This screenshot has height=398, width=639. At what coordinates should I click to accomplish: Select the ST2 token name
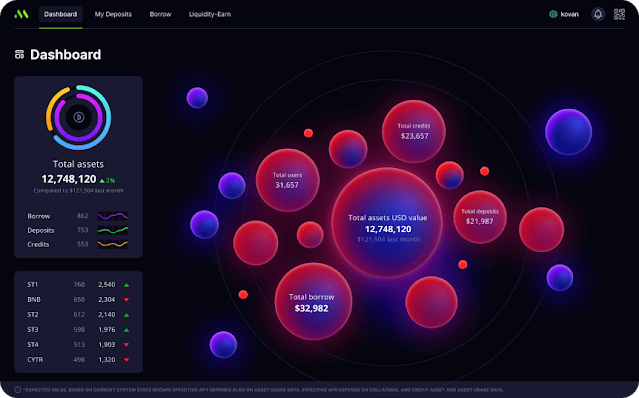[x=33, y=315]
